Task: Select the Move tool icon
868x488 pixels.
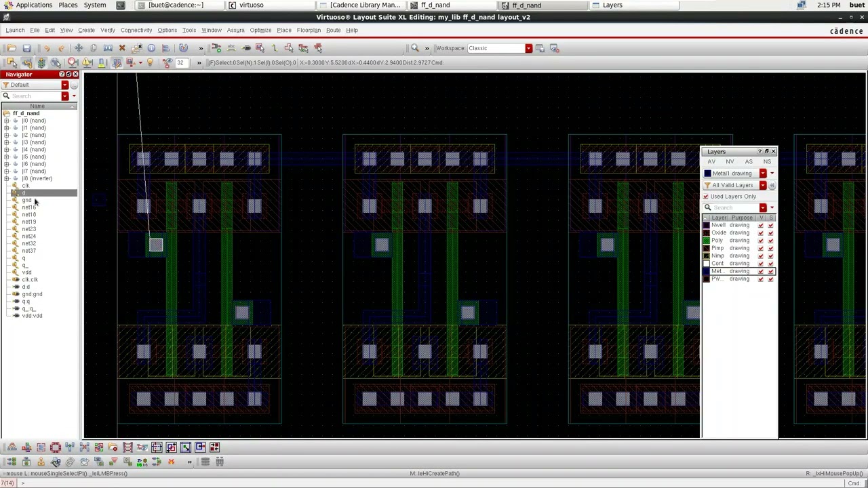Action: point(79,48)
